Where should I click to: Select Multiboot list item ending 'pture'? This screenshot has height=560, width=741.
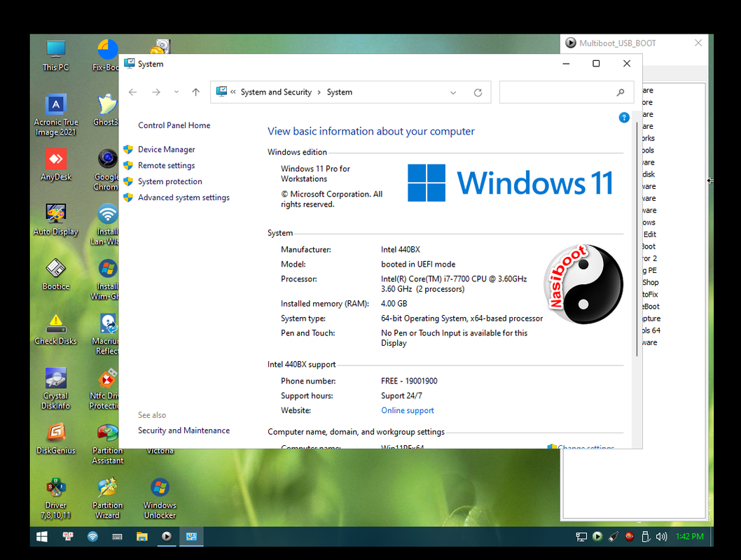coord(651,318)
